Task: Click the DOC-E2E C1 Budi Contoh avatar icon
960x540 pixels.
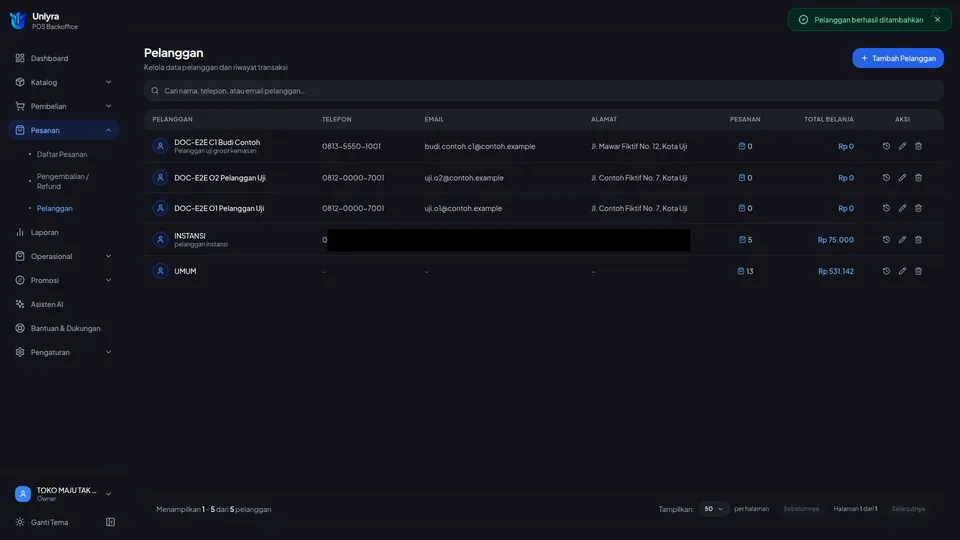Action: [160, 146]
